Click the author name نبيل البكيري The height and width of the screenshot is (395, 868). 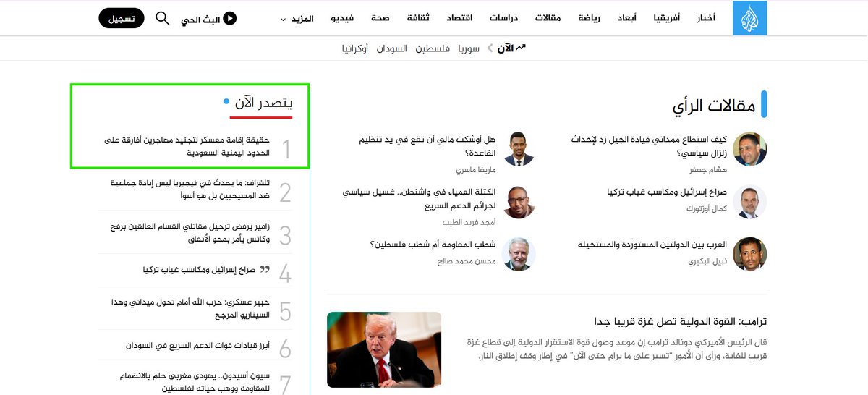point(707,261)
